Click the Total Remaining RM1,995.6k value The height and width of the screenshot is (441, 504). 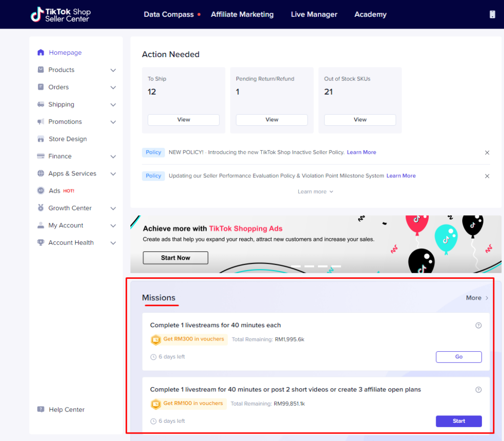pyautogui.click(x=289, y=339)
